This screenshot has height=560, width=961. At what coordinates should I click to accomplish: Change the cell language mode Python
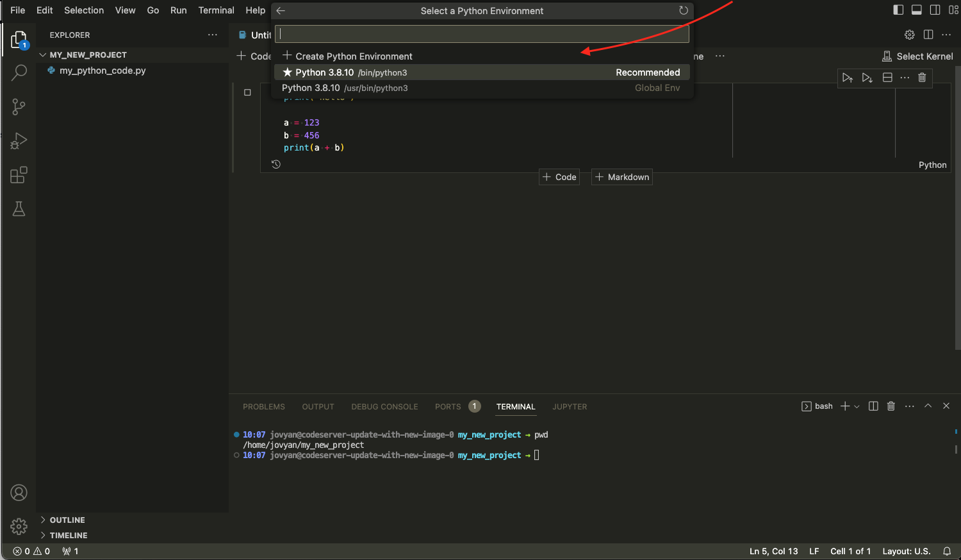coord(932,165)
